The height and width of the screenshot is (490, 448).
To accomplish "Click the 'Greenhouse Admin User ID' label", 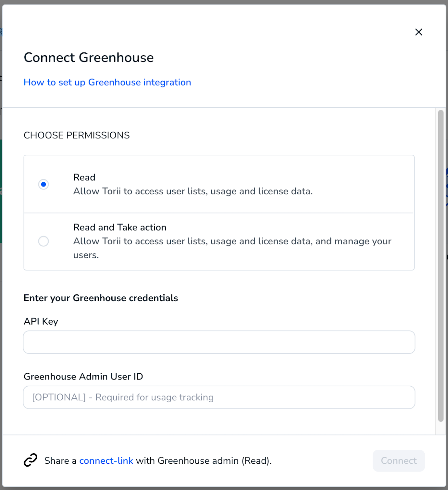I will point(83,376).
